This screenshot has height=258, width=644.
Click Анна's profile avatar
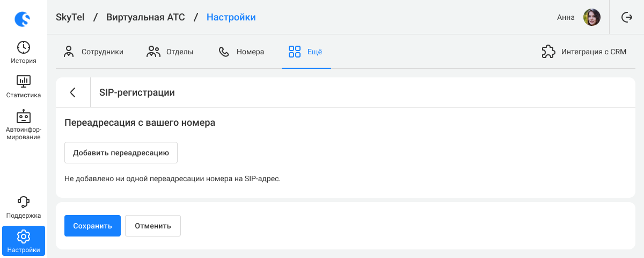(x=591, y=17)
